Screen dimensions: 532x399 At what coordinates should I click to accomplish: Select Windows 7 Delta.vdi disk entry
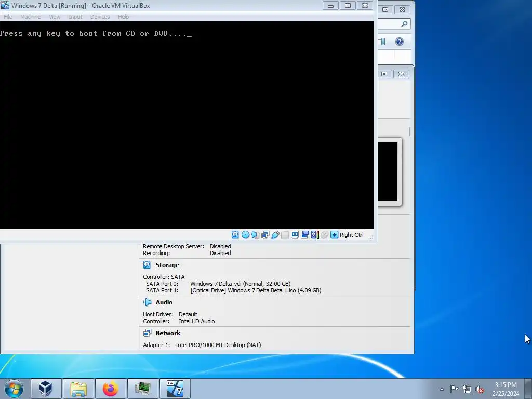click(240, 284)
